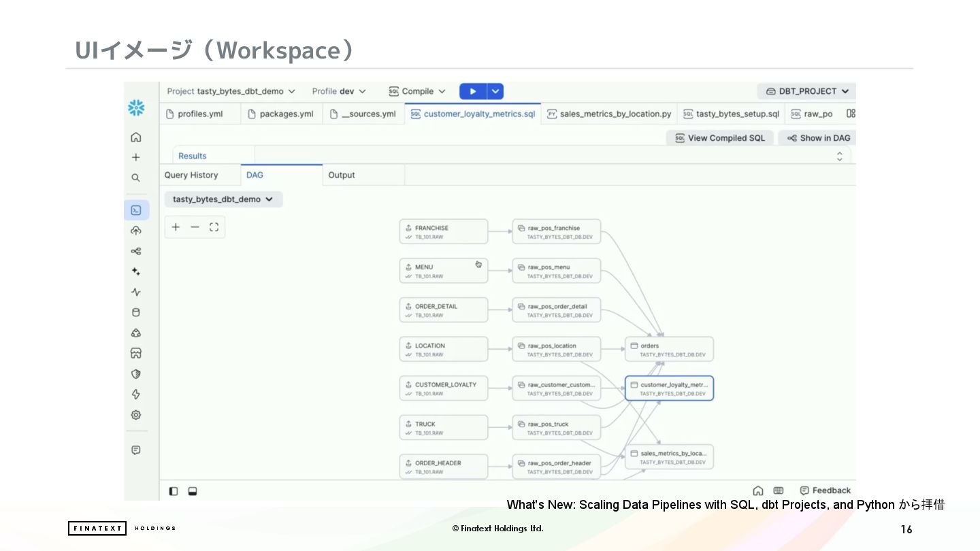980x551 pixels.
Task: Open the DBT_PROJECT dropdown
Action: click(x=807, y=91)
